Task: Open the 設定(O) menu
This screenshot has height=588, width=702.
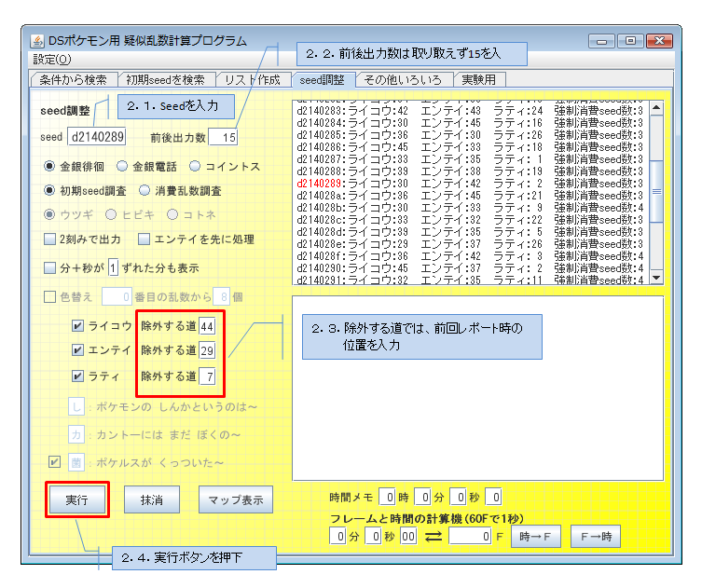Action: [52, 60]
